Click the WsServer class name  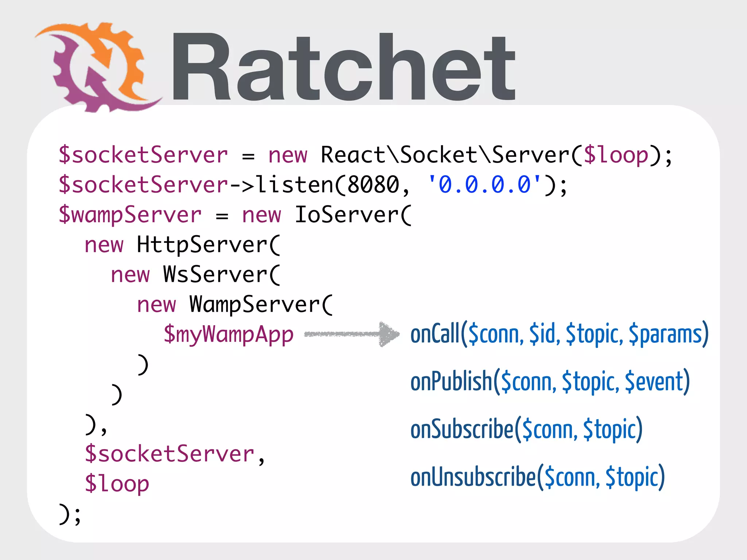[216, 274]
